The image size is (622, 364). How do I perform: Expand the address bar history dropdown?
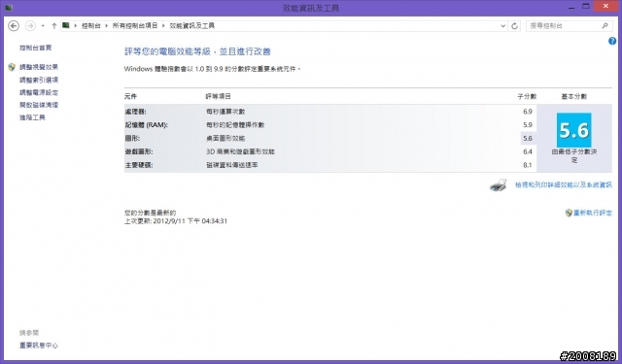coord(503,26)
